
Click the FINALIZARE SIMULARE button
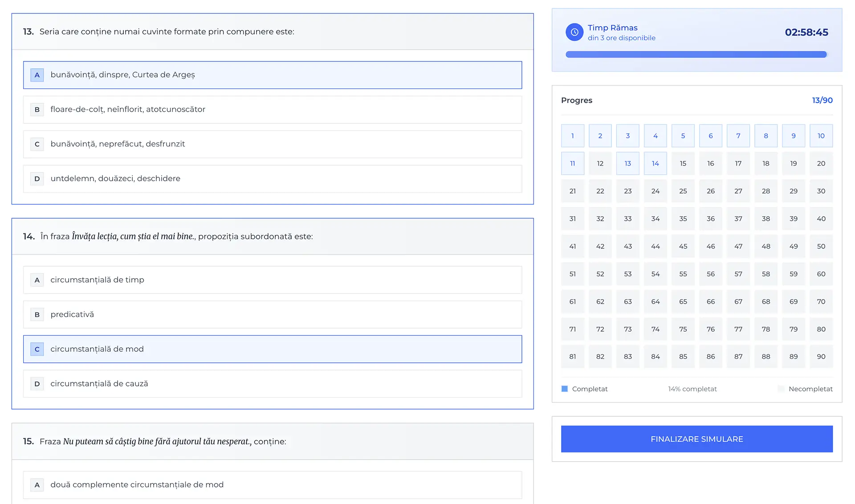pyautogui.click(x=697, y=439)
